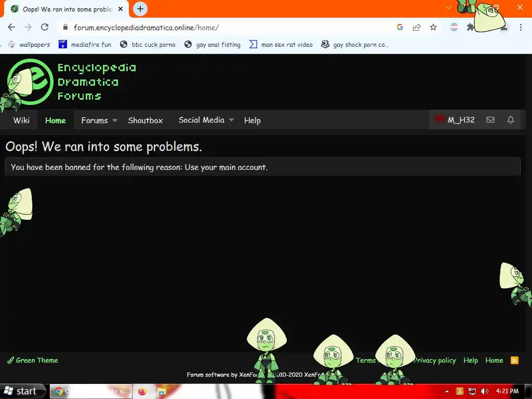Open Chrome three-dot menu

coord(521,27)
